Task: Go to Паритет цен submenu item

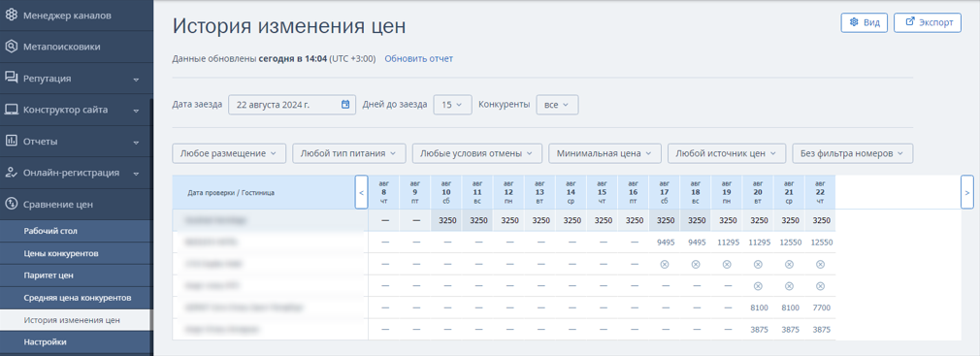Action: pyautogui.click(x=76, y=275)
